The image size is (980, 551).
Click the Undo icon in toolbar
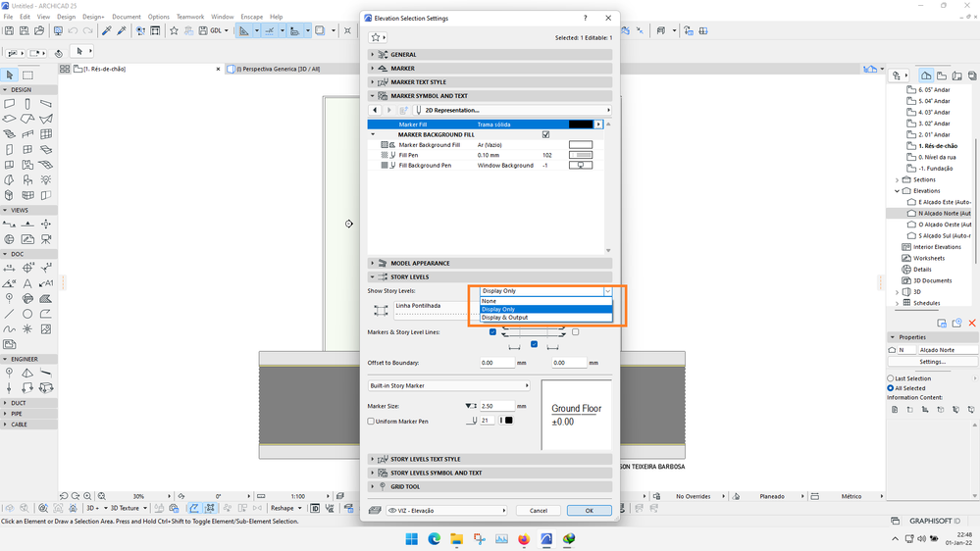74,30
